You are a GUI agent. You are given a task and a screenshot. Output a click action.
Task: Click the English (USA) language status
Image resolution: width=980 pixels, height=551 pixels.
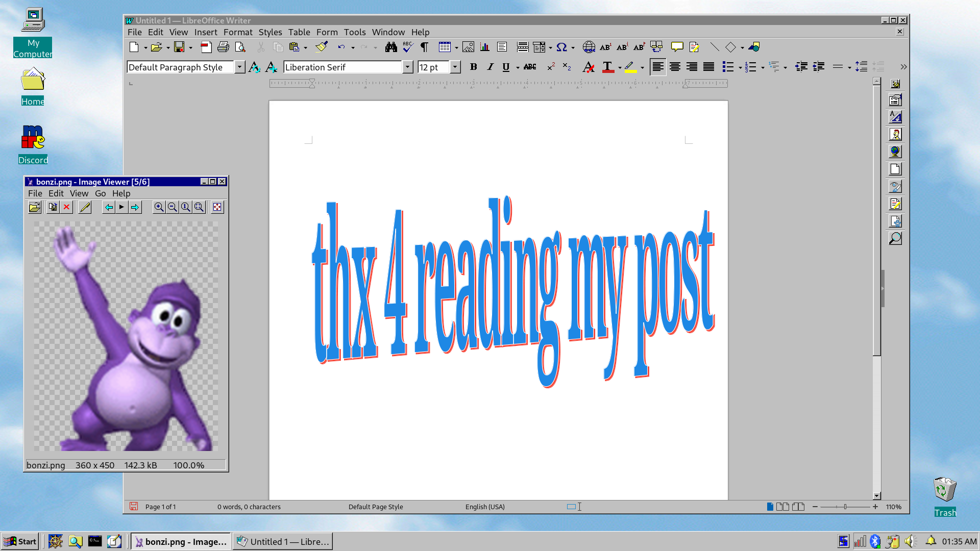coord(485,507)
